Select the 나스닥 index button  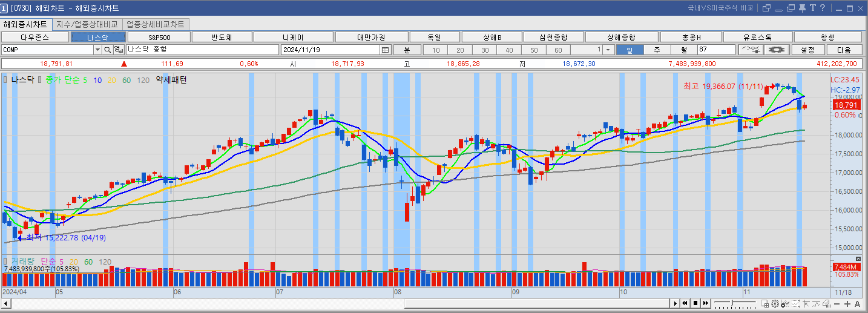pyautogui.click(x=98, y=37)
